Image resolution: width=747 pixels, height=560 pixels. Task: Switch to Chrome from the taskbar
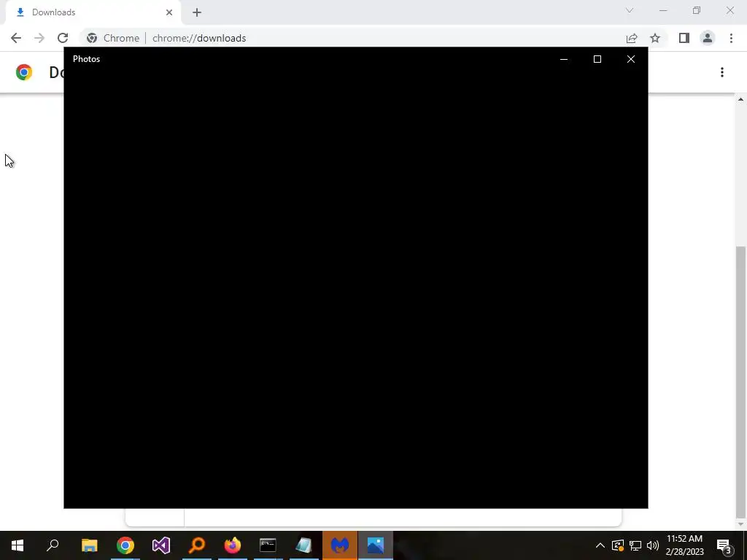(x=125, y=545)
